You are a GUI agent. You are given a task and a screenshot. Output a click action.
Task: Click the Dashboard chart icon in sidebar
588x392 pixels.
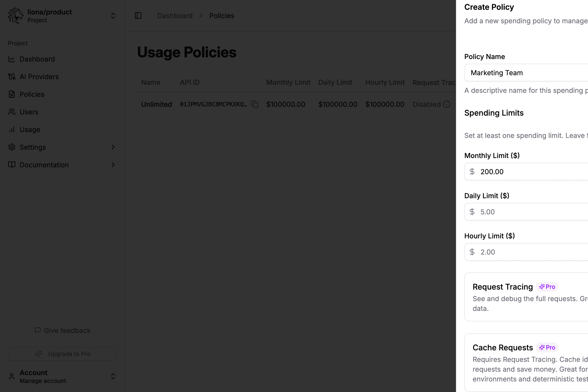click(12, 59)
